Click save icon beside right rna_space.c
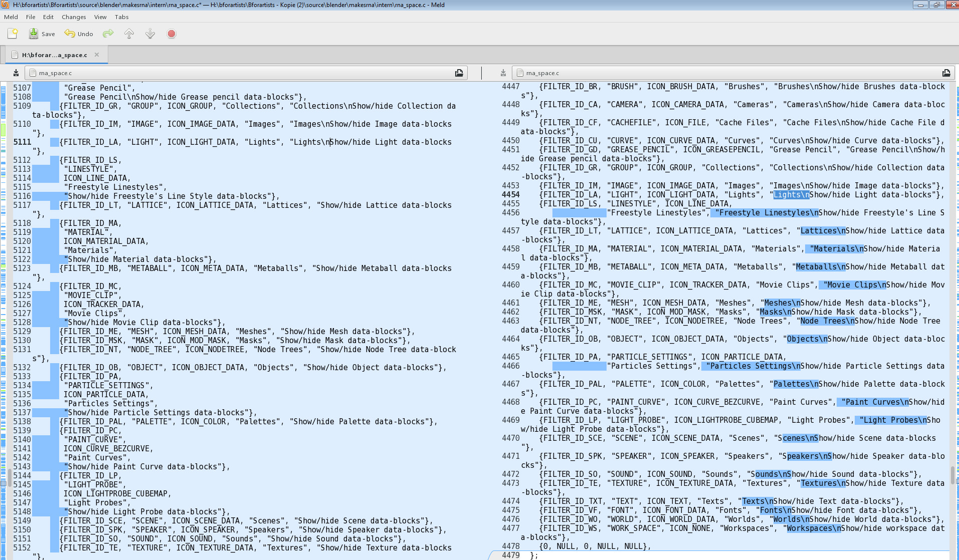This screenshot has height=560, width=959. click(503, 73)
